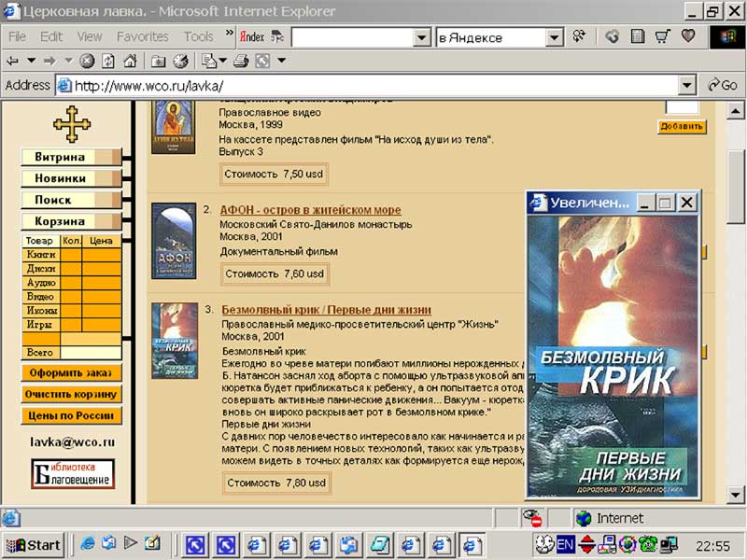The image size is (747, 560).
Task: Open the Tools menu
Action: (198, 36)
